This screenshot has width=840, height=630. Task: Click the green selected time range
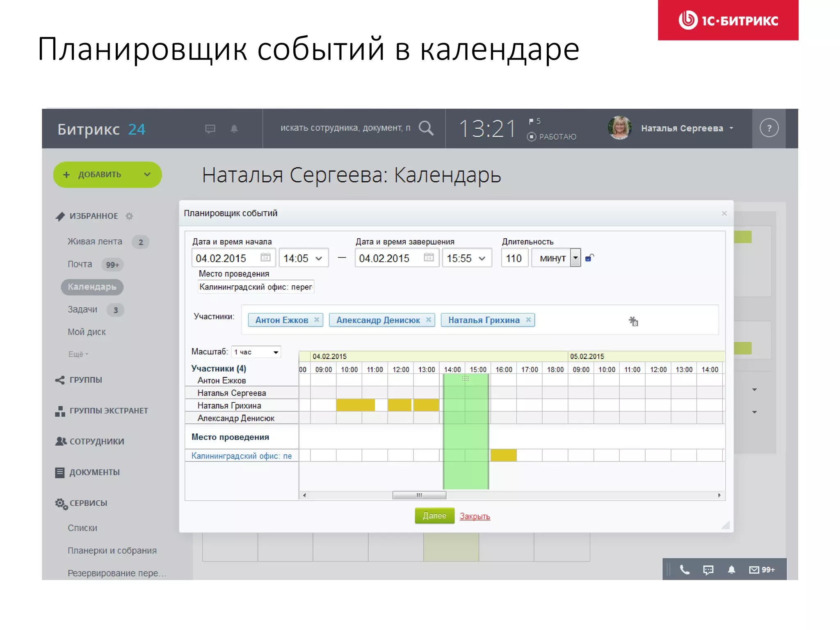(x=466, y=431)
